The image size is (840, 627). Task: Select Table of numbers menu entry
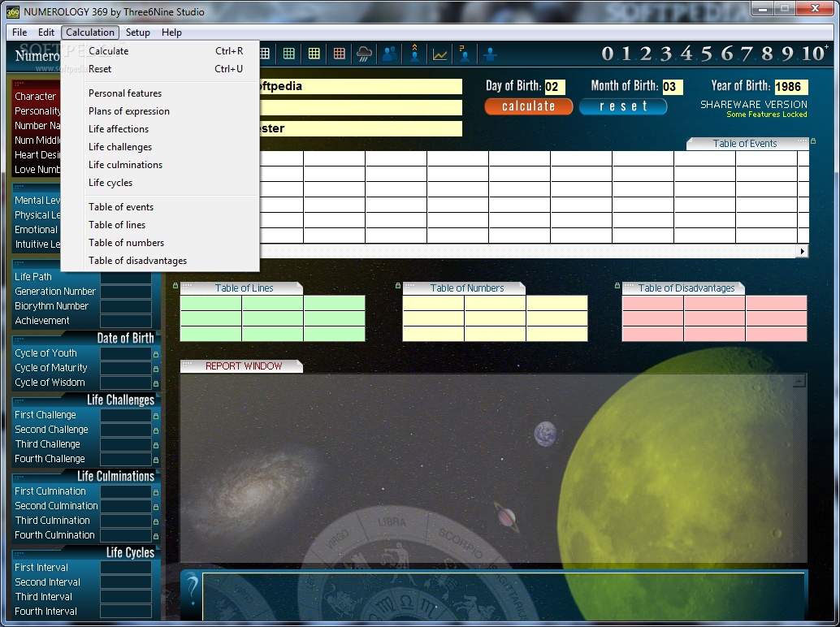(x=160, y=243)
